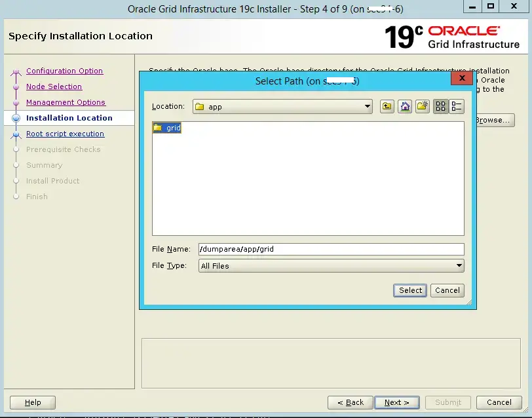Click the Home directory icon
The height and width of the screenshot is (418, 532).
point(405,107)
